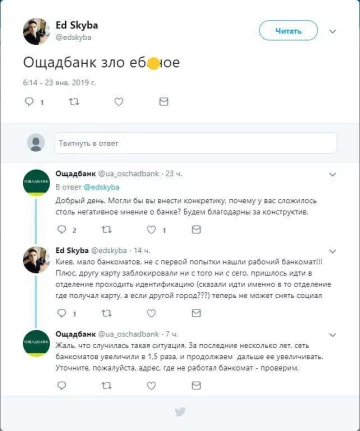The image size is (360, 431).
Task: Open Ed Skyba's profile picture at top
Action: pyautogui.click(x=36, y=31)
